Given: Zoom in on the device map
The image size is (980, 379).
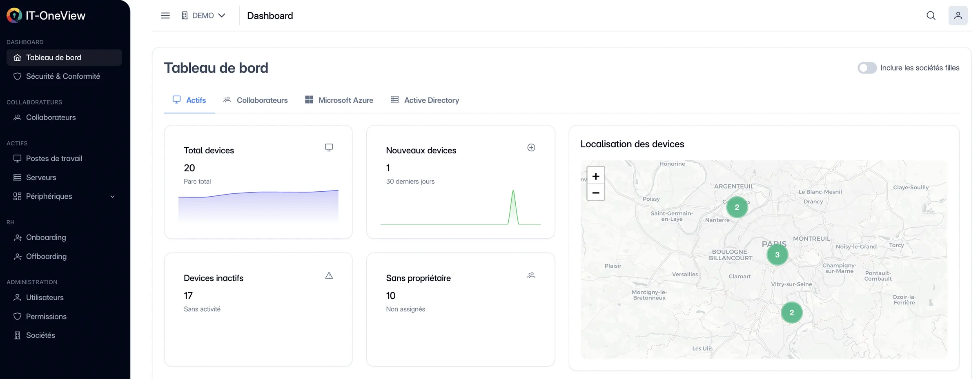Looking at the screenshot, I should [596, 176].
